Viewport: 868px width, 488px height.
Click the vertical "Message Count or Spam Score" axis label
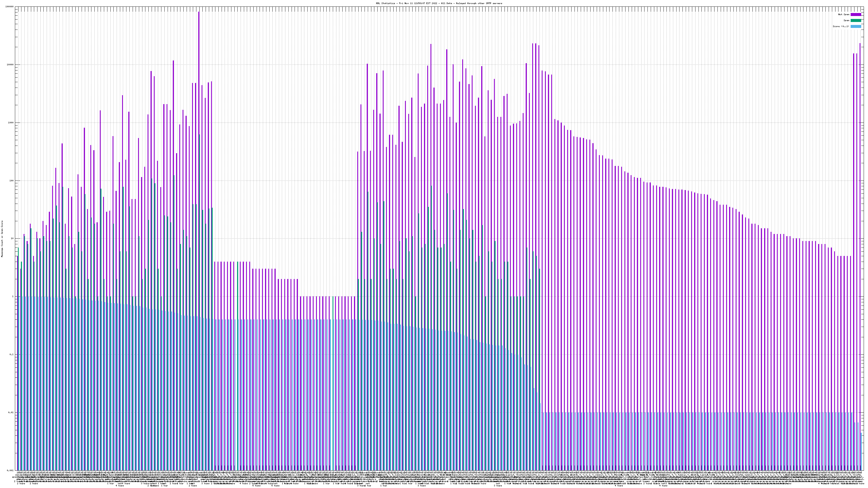coord(2,239)
